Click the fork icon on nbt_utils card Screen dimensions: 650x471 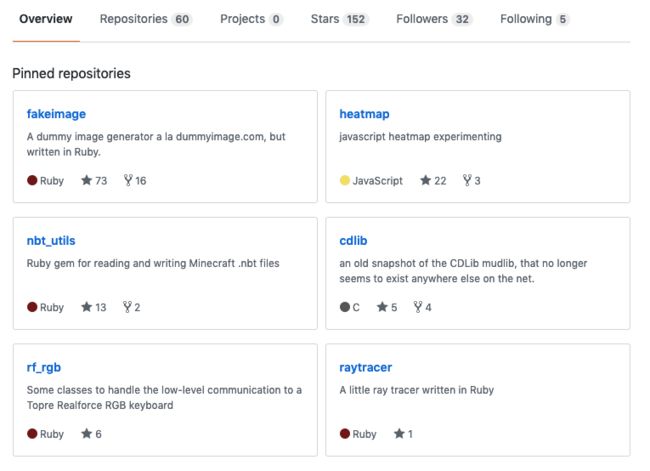click(x=127, y=307)
